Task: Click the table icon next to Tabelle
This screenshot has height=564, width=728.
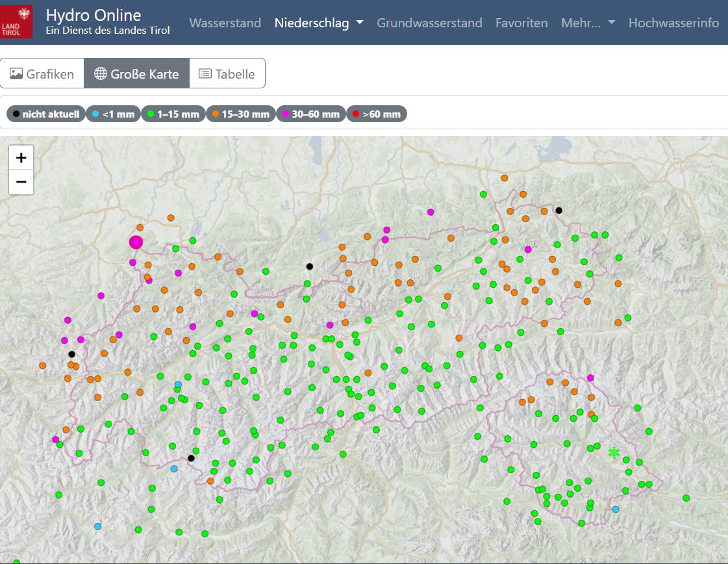Action: pos(205,73)
